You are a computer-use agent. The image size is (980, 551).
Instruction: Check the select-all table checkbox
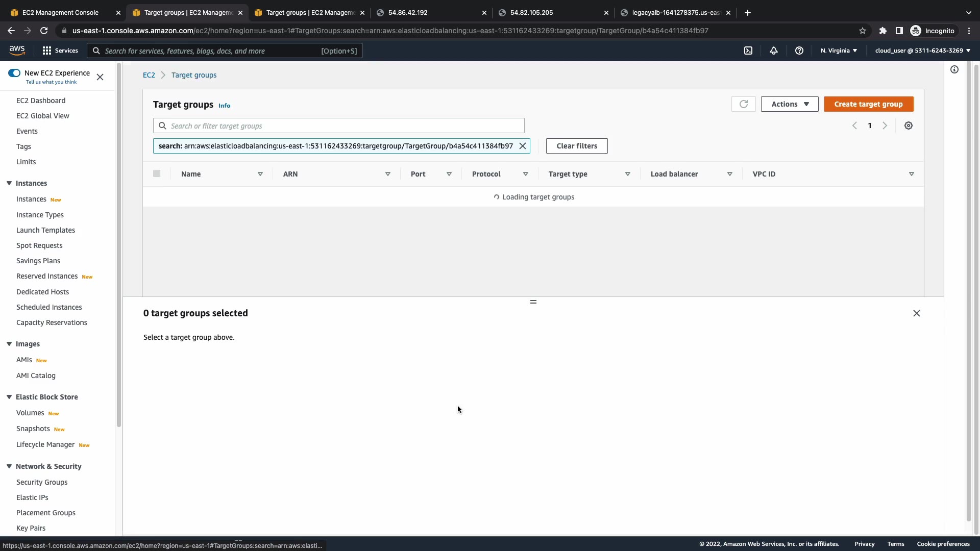coord(157,174)
